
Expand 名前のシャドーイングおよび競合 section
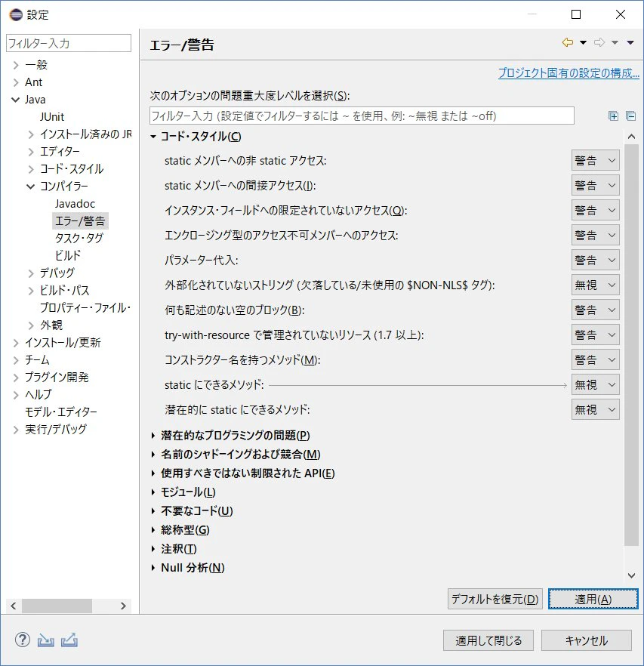pyautogui.click(x=153, y=455)
